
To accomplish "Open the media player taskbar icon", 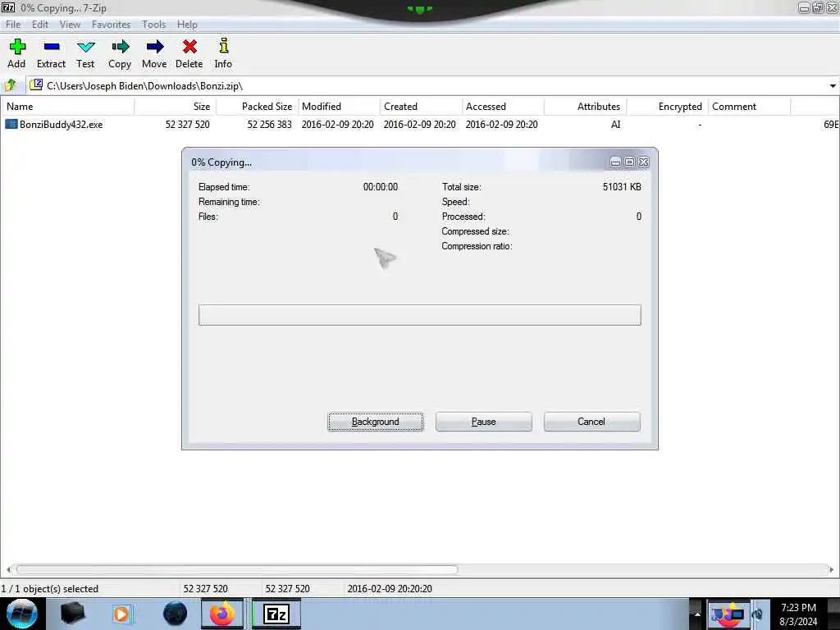I will click(121, 614).
